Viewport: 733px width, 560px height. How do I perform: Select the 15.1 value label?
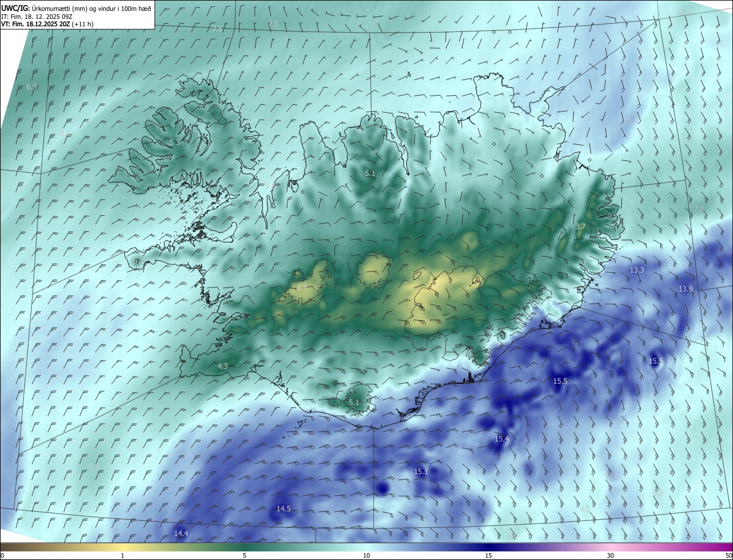421,471
